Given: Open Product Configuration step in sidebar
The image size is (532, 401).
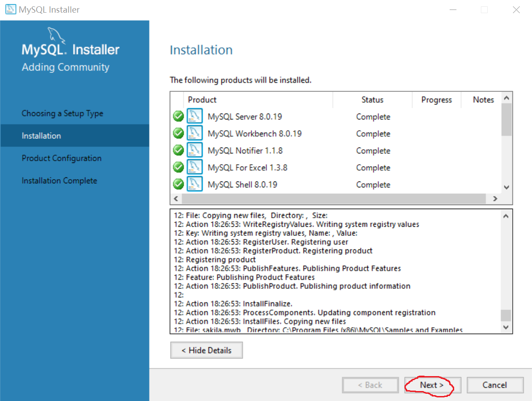Looking at the screenshot, I should click(62, 158).
